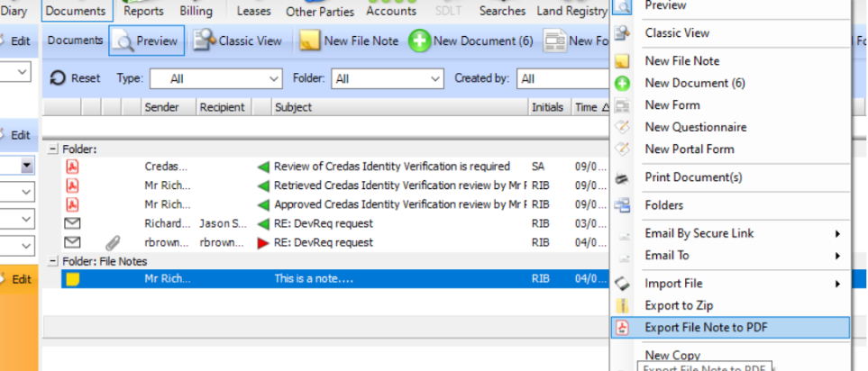
Task: Collapse the unnamed Folder group
Action: coord(53,149)
